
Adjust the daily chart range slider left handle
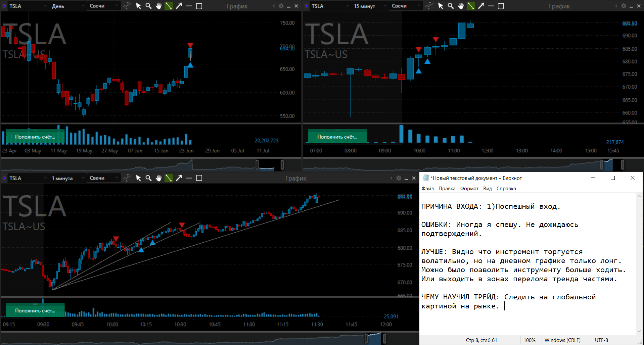(257, 165)
